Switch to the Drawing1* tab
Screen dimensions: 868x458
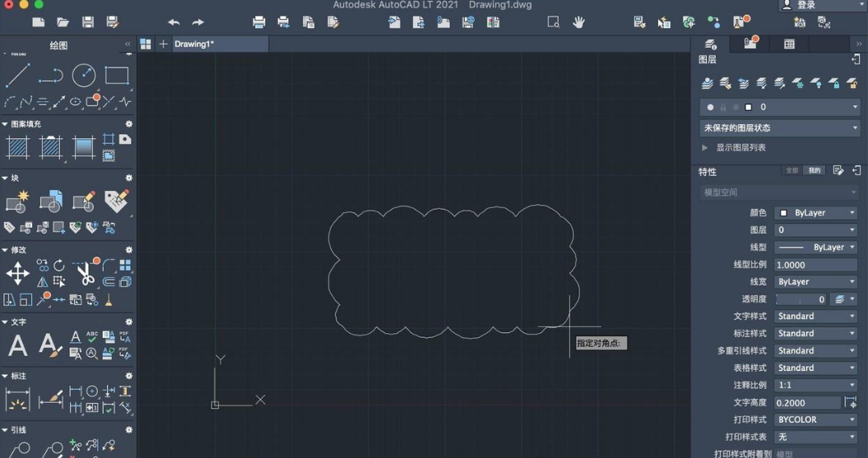click(220, 44)
